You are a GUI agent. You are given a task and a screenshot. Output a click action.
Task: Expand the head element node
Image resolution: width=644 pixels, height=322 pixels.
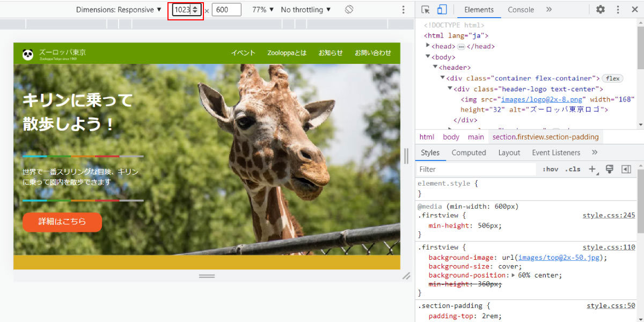(x=428, y=46)
